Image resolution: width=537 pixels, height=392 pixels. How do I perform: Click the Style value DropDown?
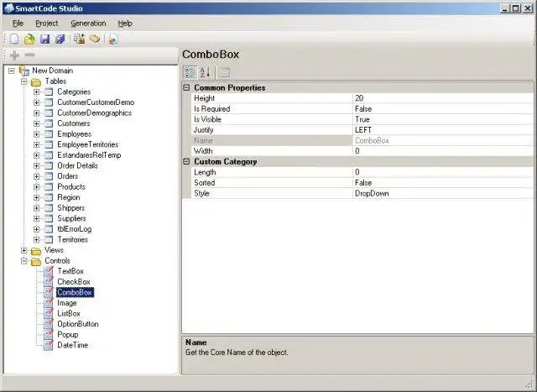click(x=443, y=194)
